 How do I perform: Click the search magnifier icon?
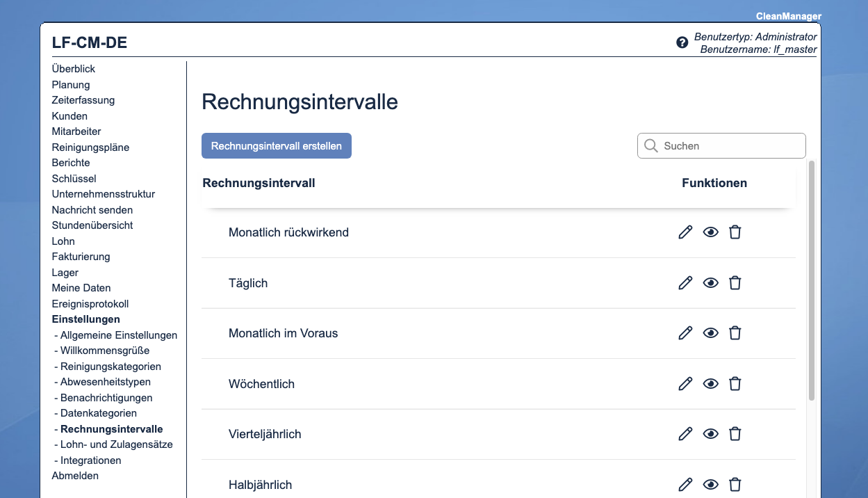tap(650, 145)
